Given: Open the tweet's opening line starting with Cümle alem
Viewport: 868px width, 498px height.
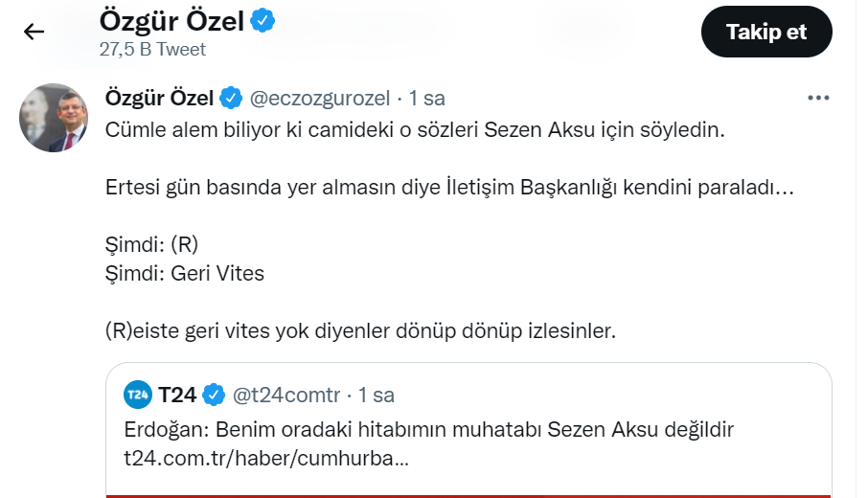Looking at the screenshot, I should [416, 130].
